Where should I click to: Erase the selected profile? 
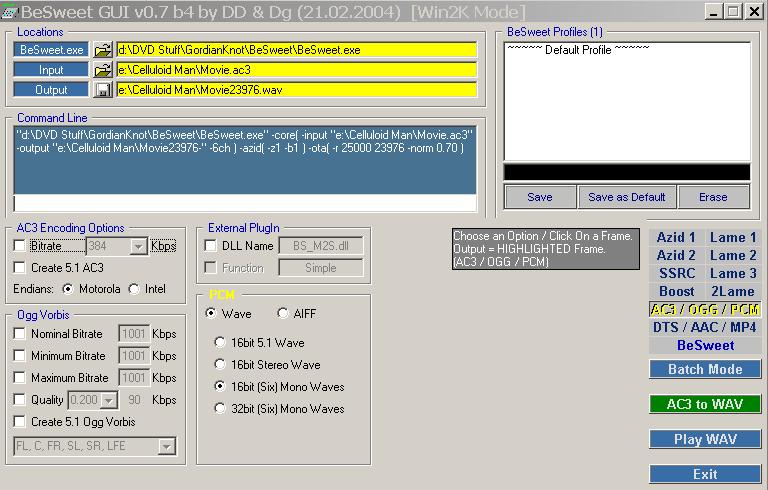(713, 197)
